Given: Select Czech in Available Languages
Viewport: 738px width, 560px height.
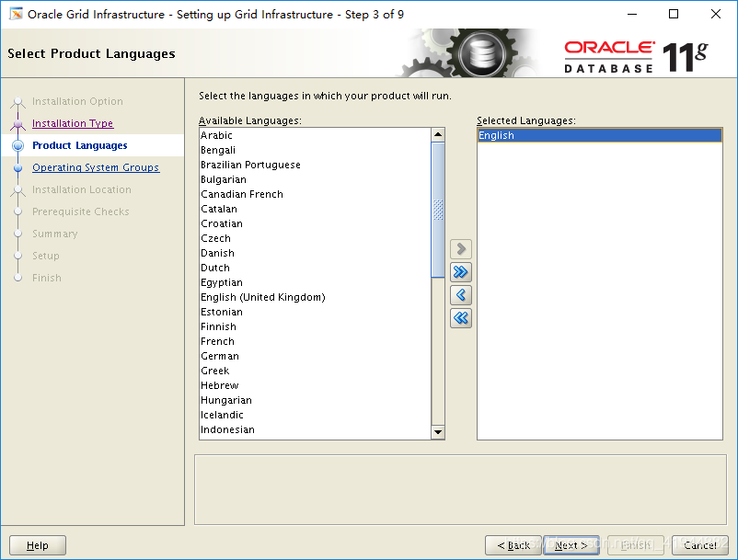Looking at the screenshot, I should pyautogui.click(x=315, y=238).
